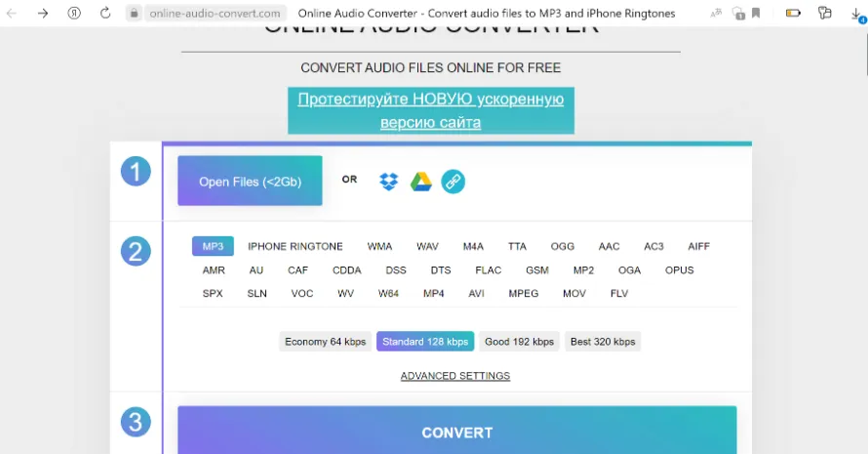Select the DSS format

click(x=396, y=270)
